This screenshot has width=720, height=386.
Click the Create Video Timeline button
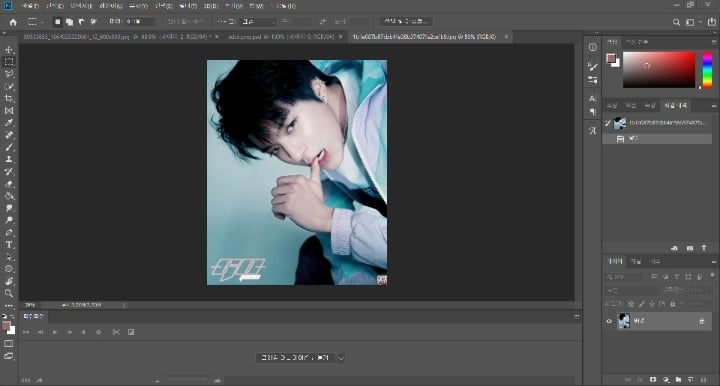295,358
